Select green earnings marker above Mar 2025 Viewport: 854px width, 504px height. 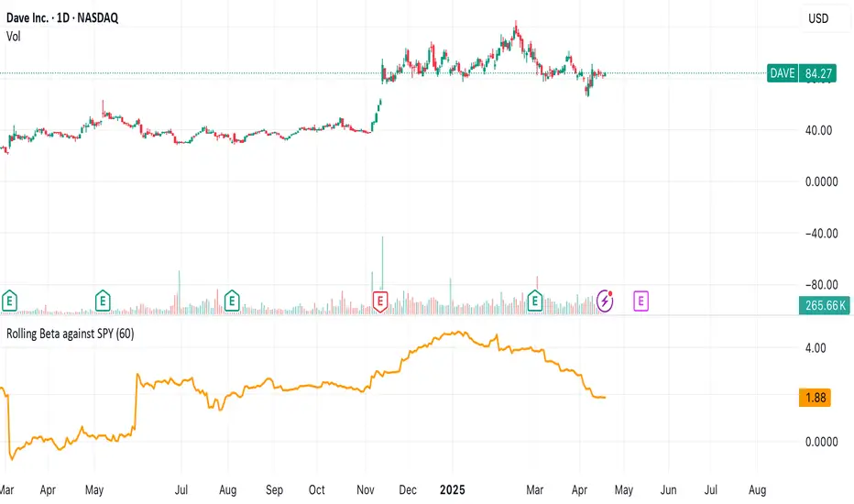[x=535, y=301]
